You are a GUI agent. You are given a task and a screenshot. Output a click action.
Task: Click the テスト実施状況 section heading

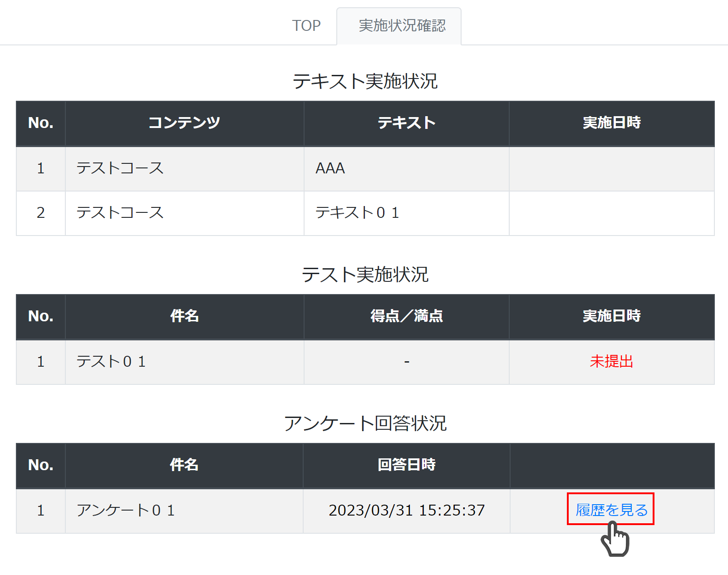click(x=365, y=275)
